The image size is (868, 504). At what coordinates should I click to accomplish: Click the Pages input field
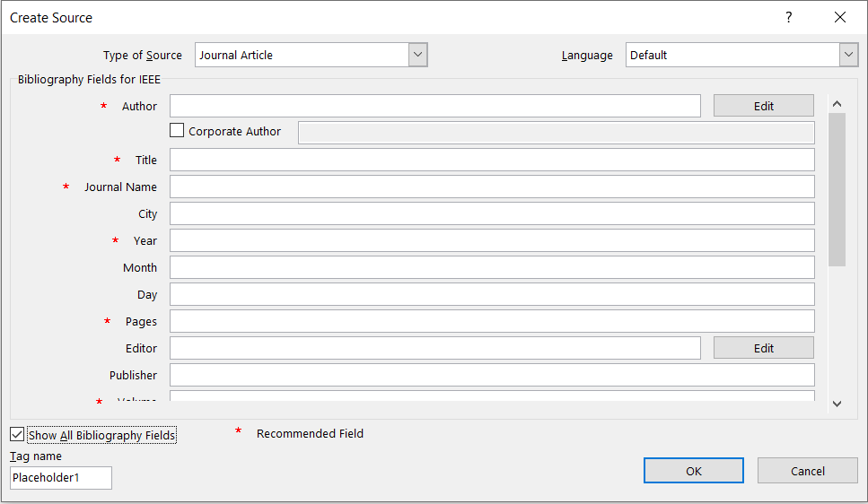tap(492, 321)
